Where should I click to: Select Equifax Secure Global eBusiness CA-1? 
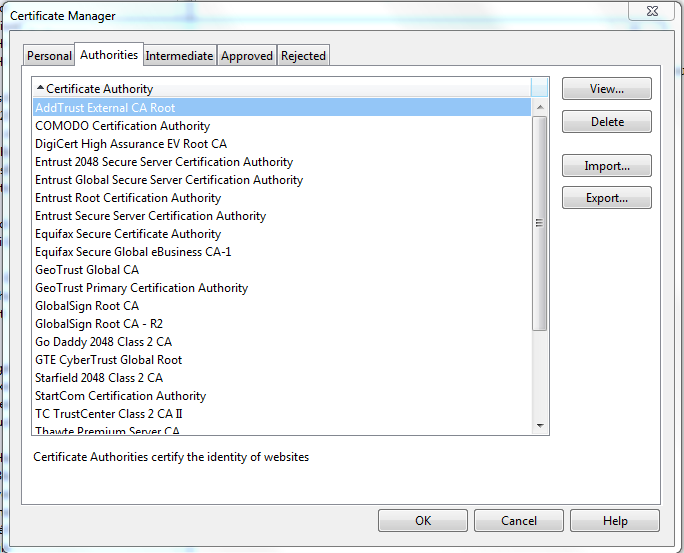(x=282, y=252)
